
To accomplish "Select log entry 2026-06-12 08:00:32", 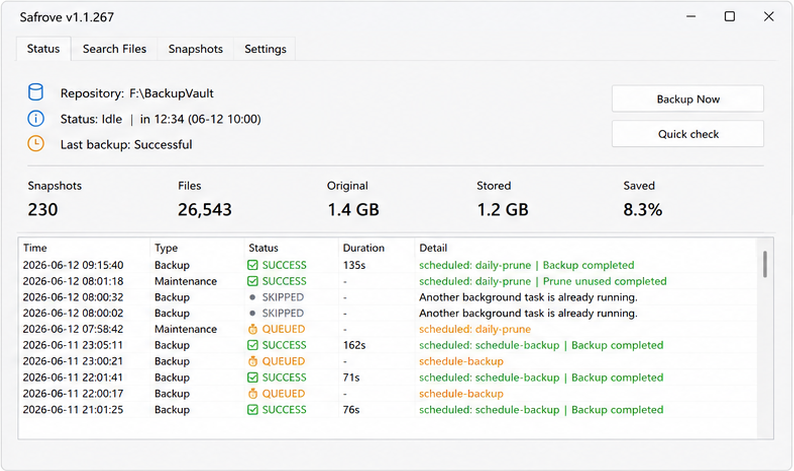I will pyautogui.click(x=388, y=297).
